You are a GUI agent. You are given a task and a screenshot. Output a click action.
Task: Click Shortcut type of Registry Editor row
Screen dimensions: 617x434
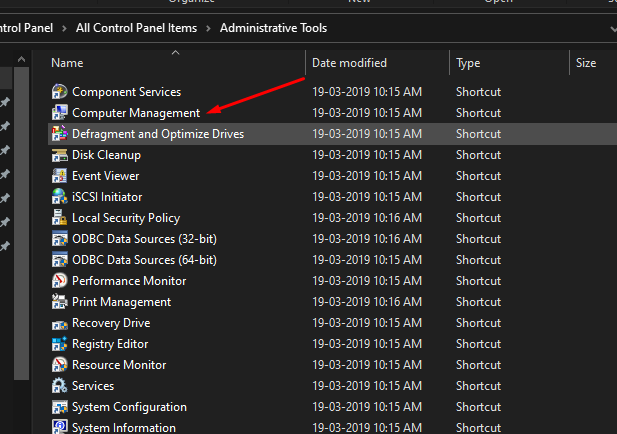tap(478, 344)
